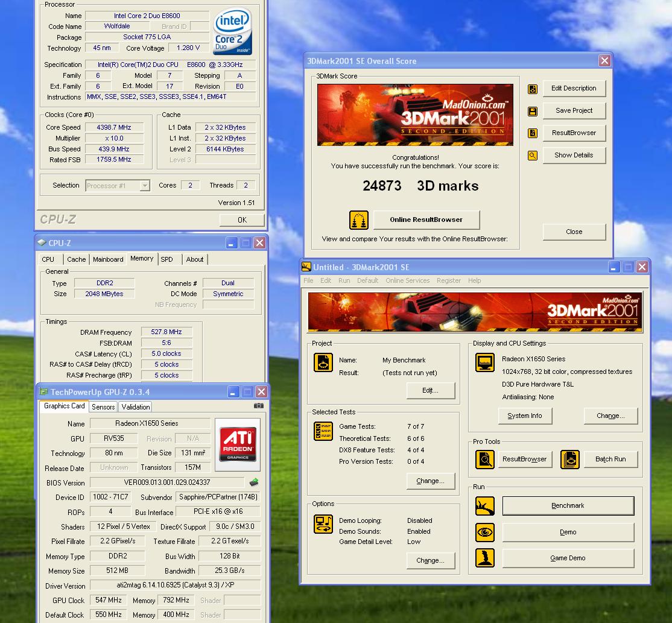Open the Mainboard tab in CPU-Z
The height and width of the screenshot is (623, 672).
(108, 259)
